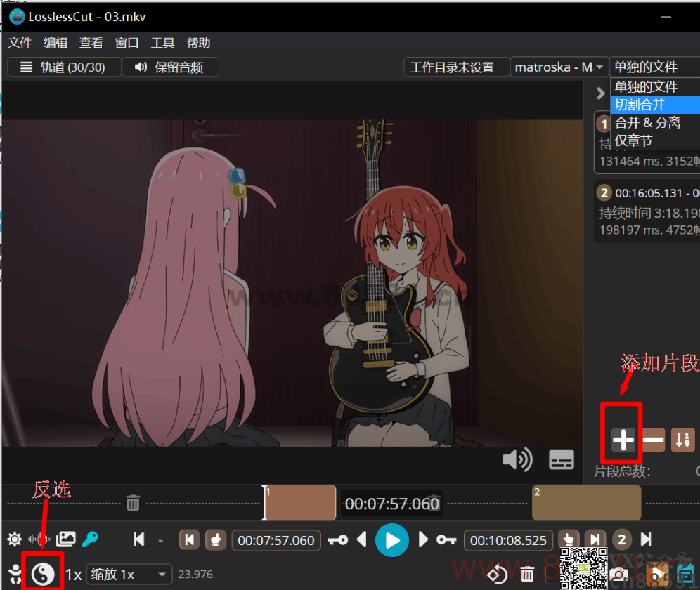Click the gear icon in the bottom-left controls
The image size is (700, 590).
15,539
